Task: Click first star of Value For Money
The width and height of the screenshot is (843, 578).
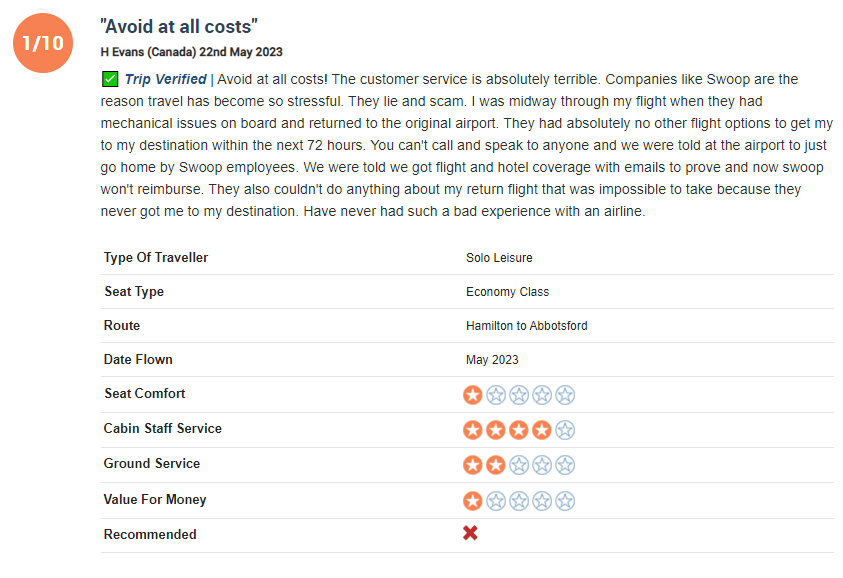Action: (x=473, y=501)
